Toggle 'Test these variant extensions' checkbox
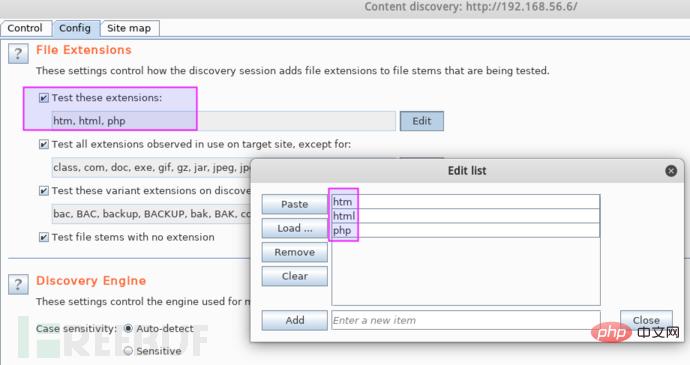This screenshot has width=690, height=365. click(x=44, y=191)
